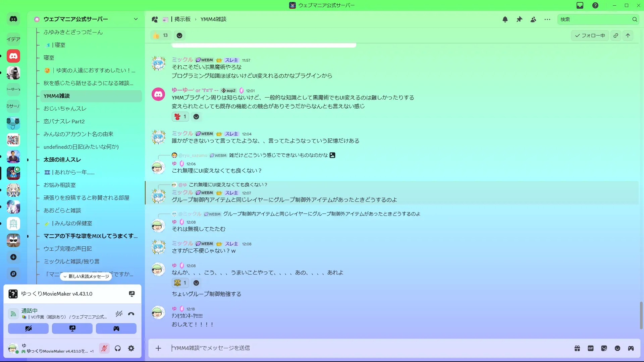Screen dimensions: 644x362
Task: Open notification settings bell icon
Action: click(x=505, y=19)
